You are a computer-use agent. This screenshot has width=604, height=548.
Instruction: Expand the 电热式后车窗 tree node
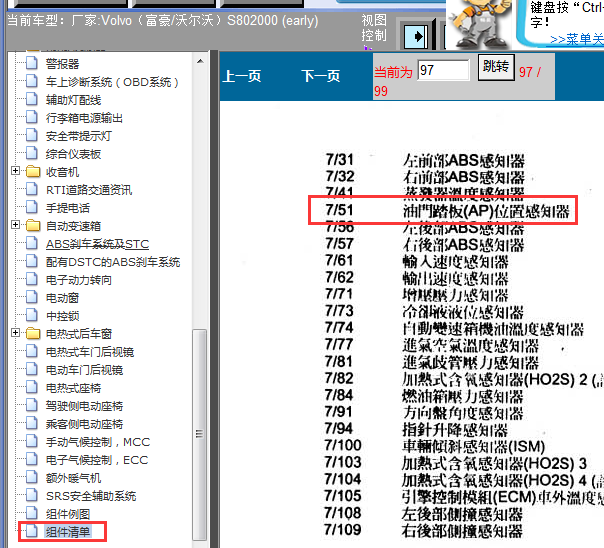(15, 333)
